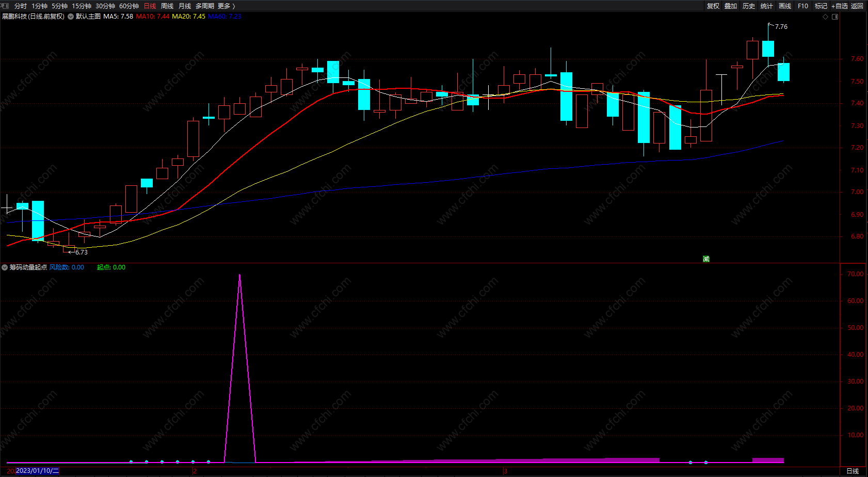Click the 10.00 indicator axis label

click(x=856, y=435)
